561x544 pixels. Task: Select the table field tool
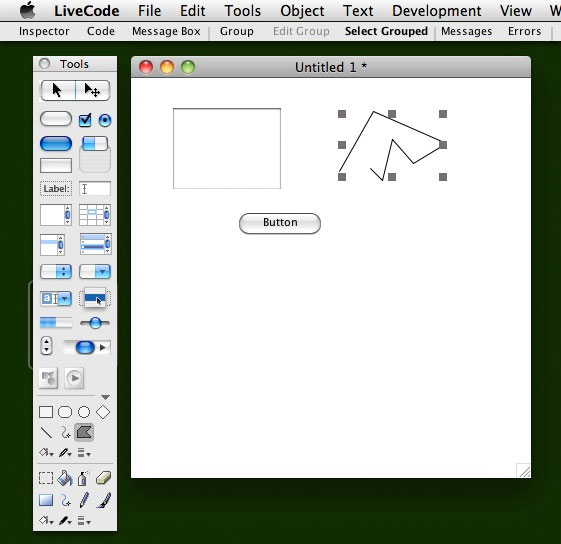tap(95, 215)
